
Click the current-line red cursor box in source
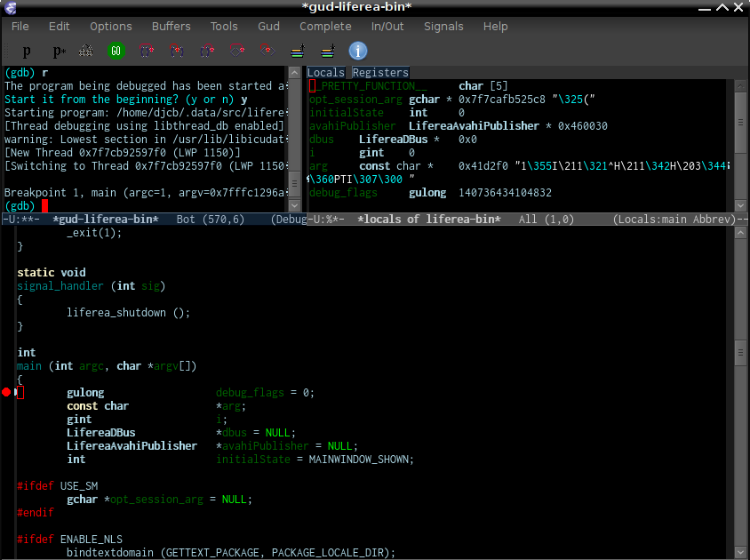pyautogui.click(x=20, y=393)
